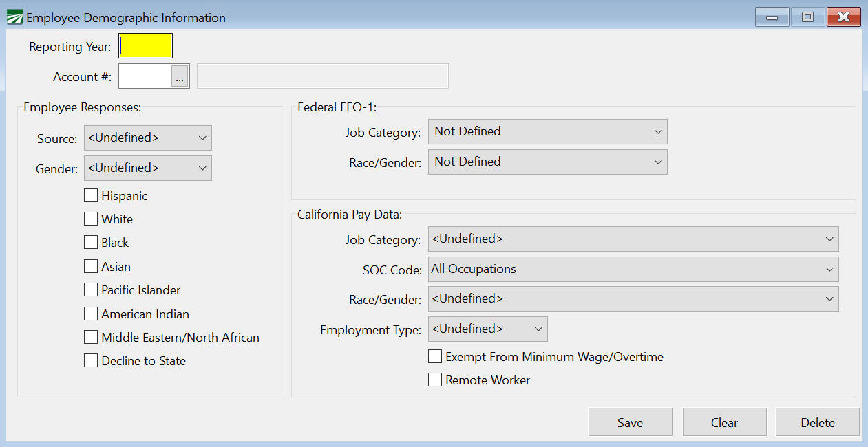Tick the Decline to State checkbox
The image size is (868, 447).
pos(91,361)
